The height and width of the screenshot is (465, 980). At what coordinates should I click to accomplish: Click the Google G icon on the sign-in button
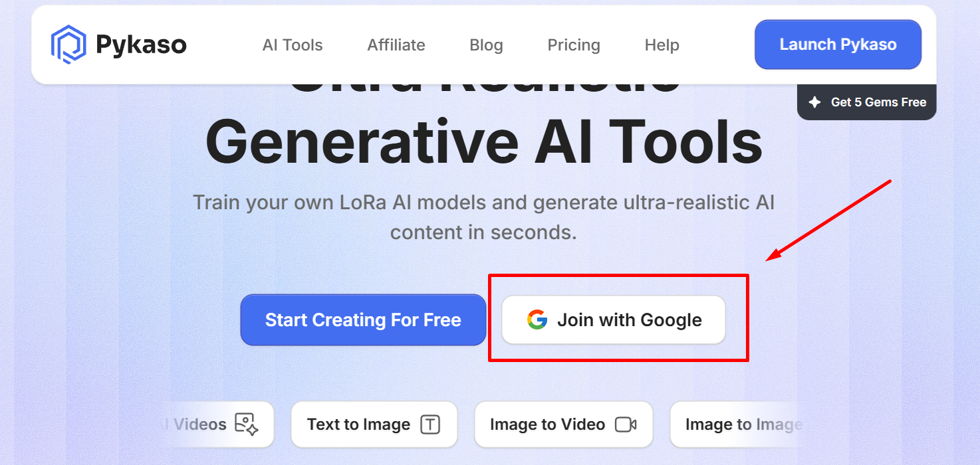[536, 320]
